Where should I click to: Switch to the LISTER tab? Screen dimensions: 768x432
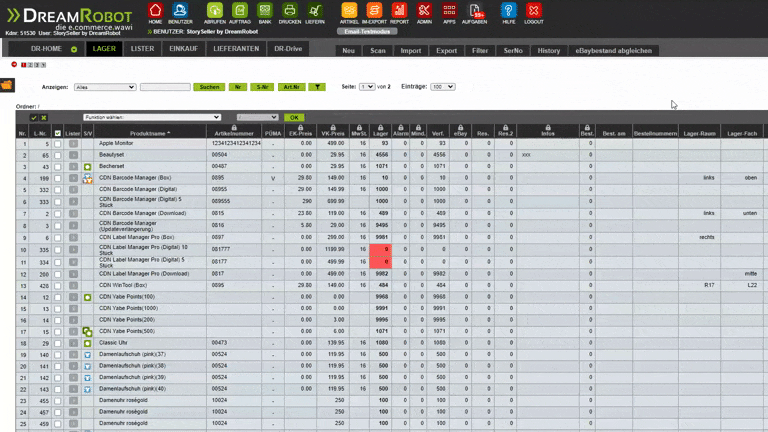pyautogui.click(x=143, y=49)
